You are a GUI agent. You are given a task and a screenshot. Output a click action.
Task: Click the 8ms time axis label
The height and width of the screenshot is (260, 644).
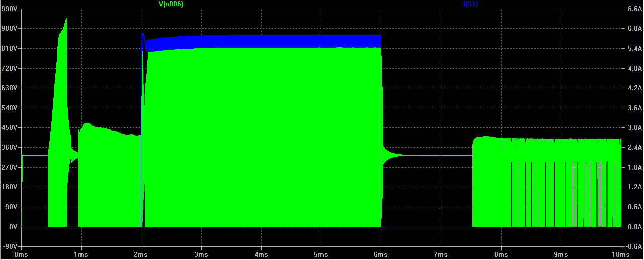click(x=501, y=255)
